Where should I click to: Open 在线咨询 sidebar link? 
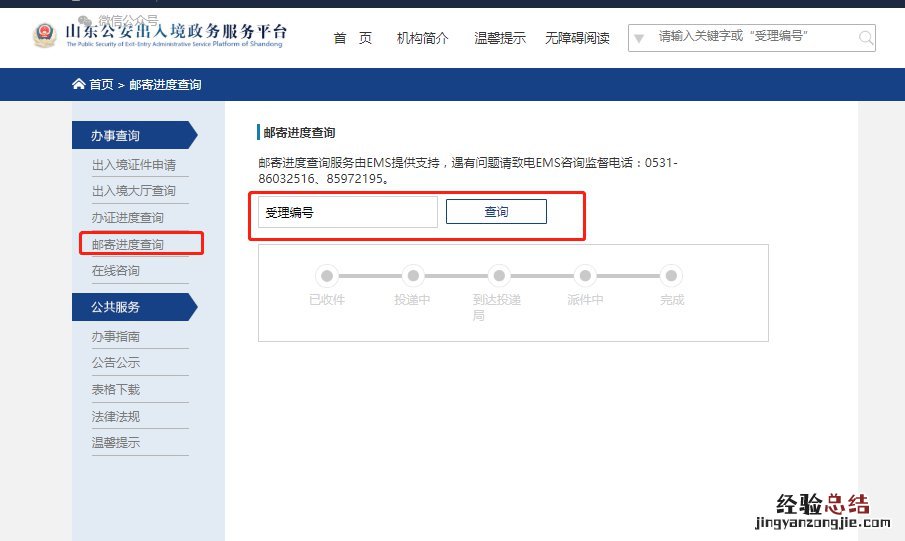(115, 270)
